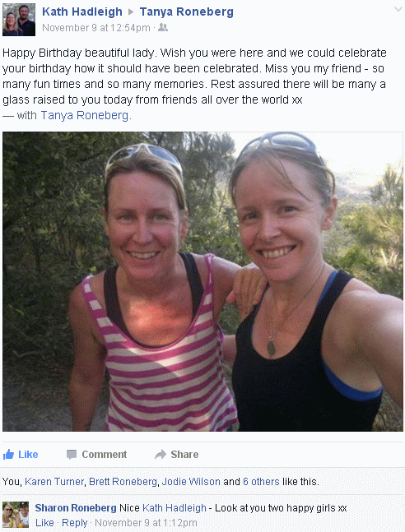Click the thumbs-up Like icon
Screen dimensions: 405x532
[8, 455]
